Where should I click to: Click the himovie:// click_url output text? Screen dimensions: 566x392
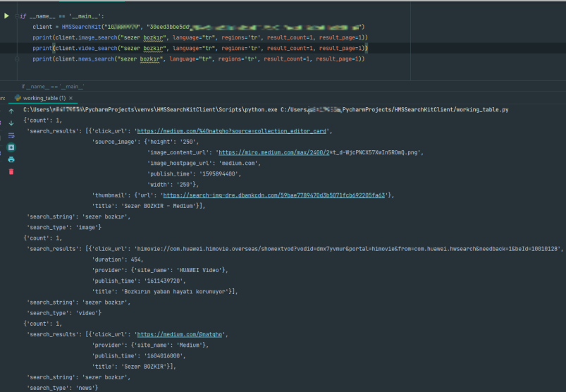pos(348,249)
